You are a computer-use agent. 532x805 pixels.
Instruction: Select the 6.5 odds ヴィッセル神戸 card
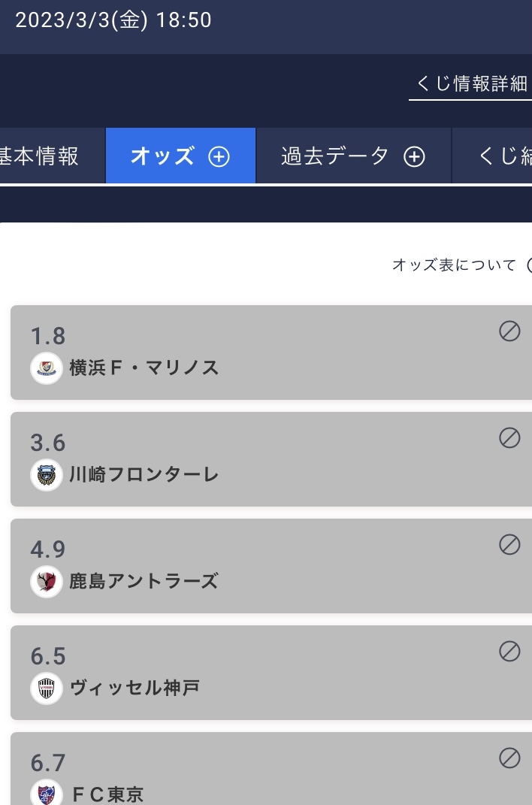pyautogui.click(x=271, y=673)
